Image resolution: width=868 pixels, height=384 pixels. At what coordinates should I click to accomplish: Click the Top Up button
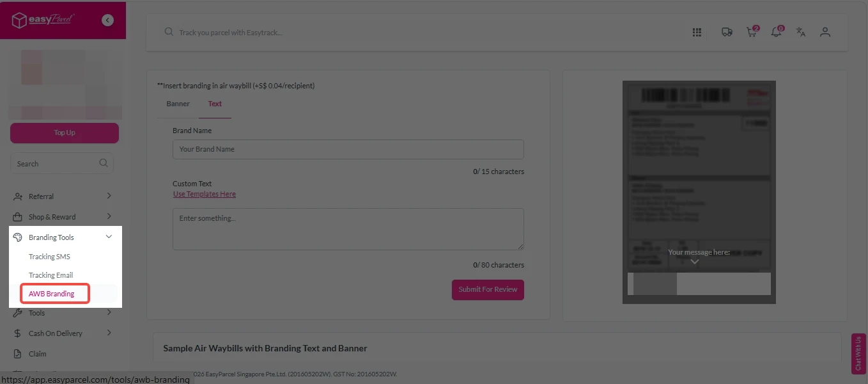(x=65, y=133)
